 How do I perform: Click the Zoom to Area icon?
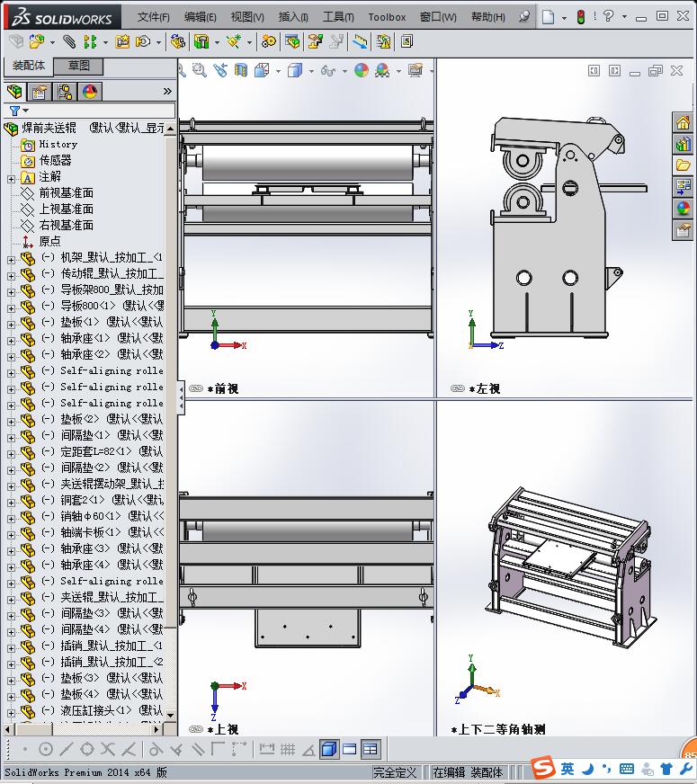coord(200,70)
